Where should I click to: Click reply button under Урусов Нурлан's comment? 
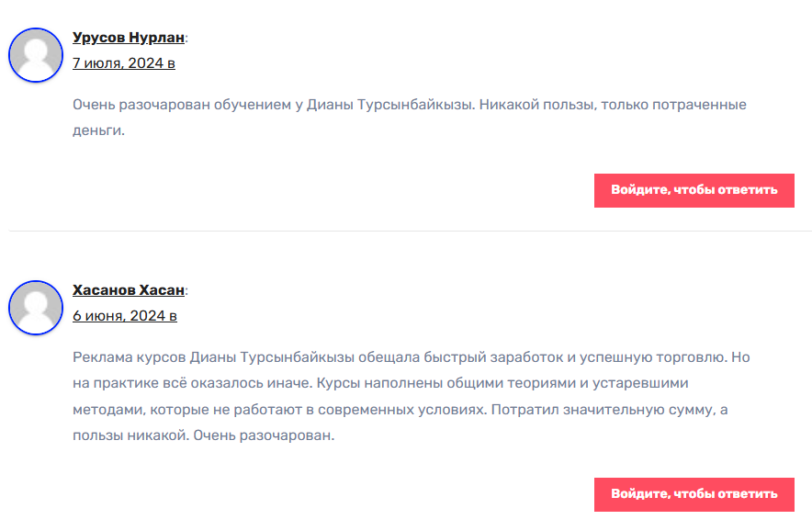point(694,191)
